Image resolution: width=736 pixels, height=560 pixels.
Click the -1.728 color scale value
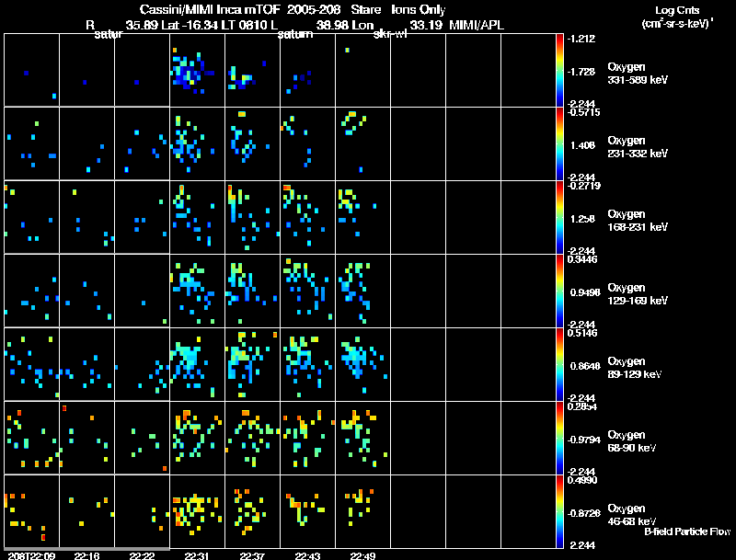581,72
